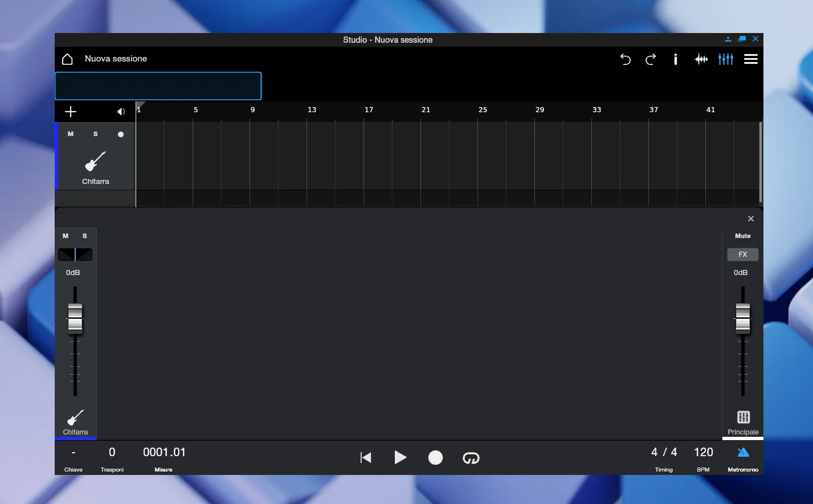The height and width of the screenshot is (504, 813).
Task: Toggle the mixer panel icon
Action: [725, 59]
